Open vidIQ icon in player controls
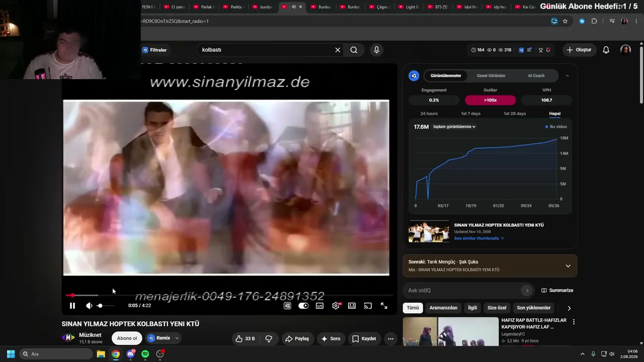 287,306
